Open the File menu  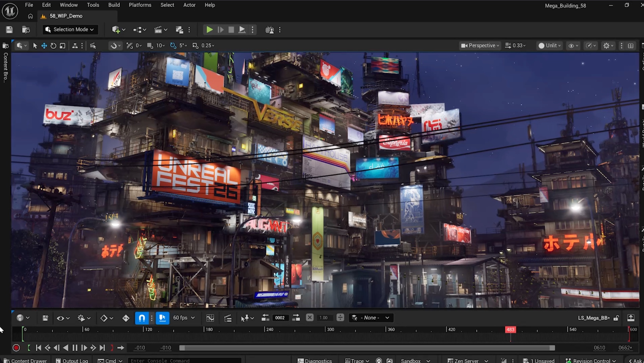click(29, 5)
